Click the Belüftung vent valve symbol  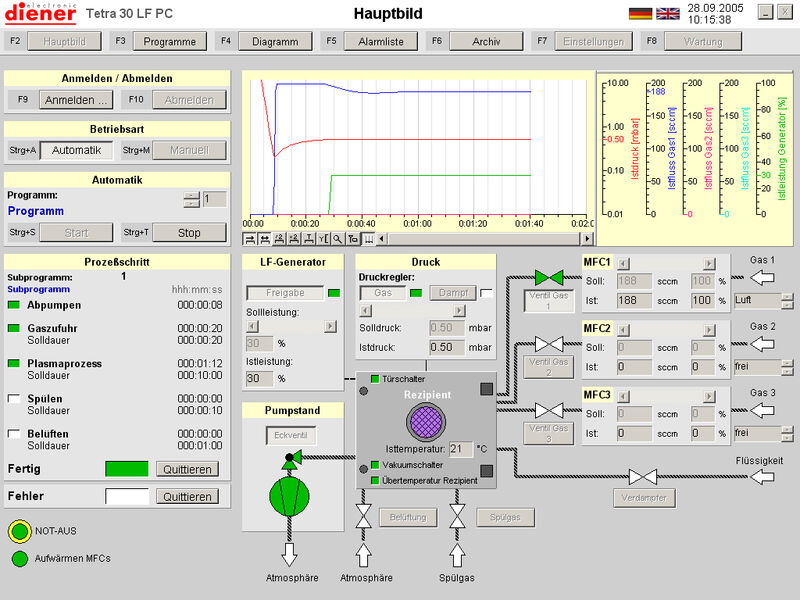point(363,516)
